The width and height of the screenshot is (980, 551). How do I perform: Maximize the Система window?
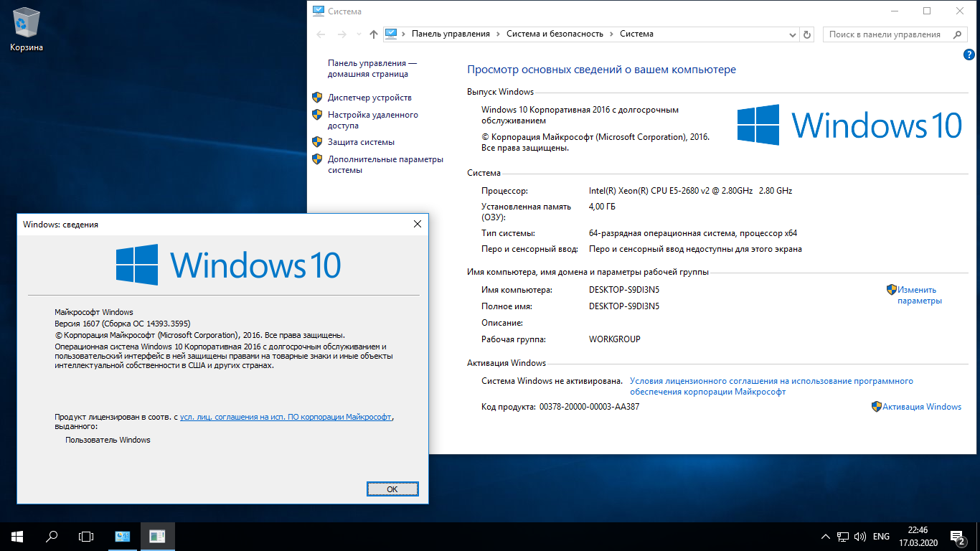(926, 11)
